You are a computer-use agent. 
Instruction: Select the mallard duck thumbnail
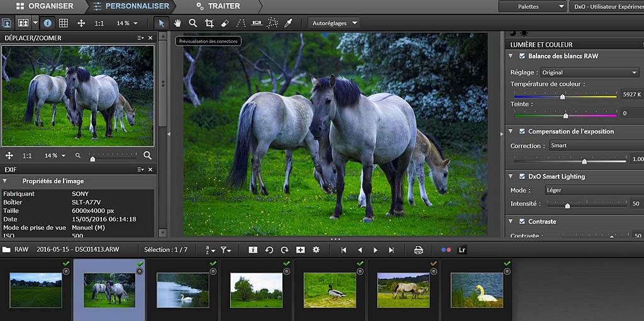tap(330, 290)
